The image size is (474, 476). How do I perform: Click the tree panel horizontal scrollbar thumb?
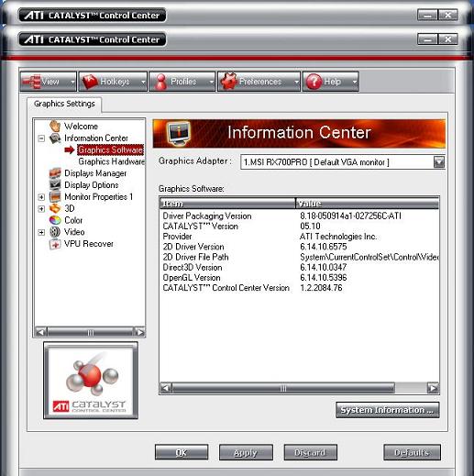pyautogui.click(x=91, y=332)
